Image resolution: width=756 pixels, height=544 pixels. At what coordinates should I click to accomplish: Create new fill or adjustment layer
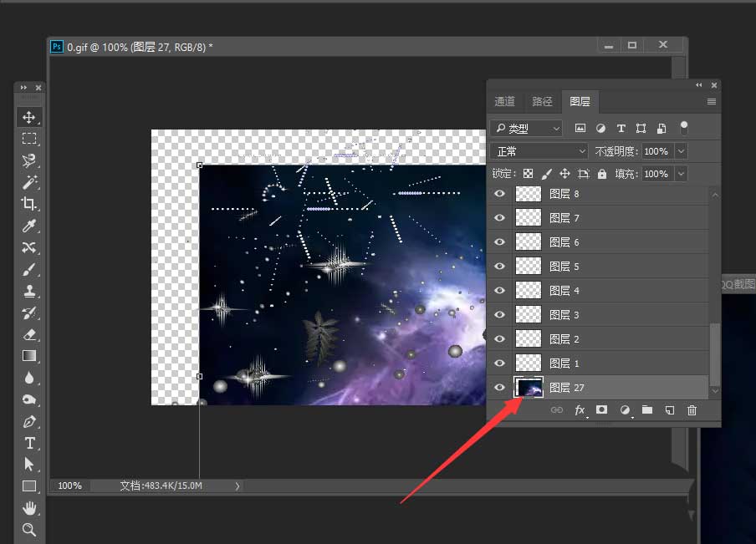pyautogui.click(x=625, y=410)
